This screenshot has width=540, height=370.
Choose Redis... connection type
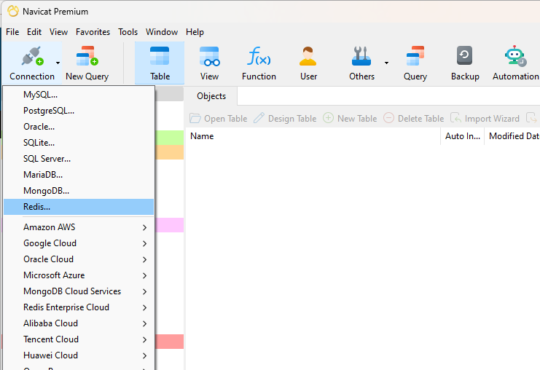click(79, 207)
